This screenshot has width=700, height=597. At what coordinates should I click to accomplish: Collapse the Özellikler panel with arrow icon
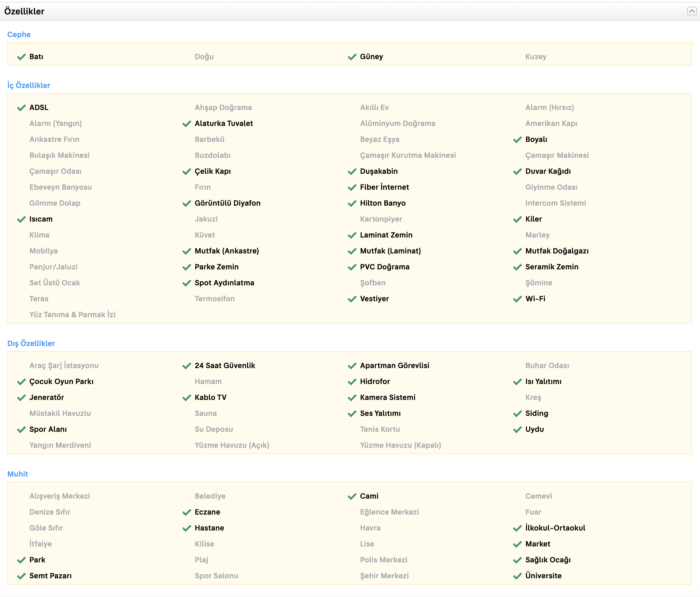click(x=691, y=12)
